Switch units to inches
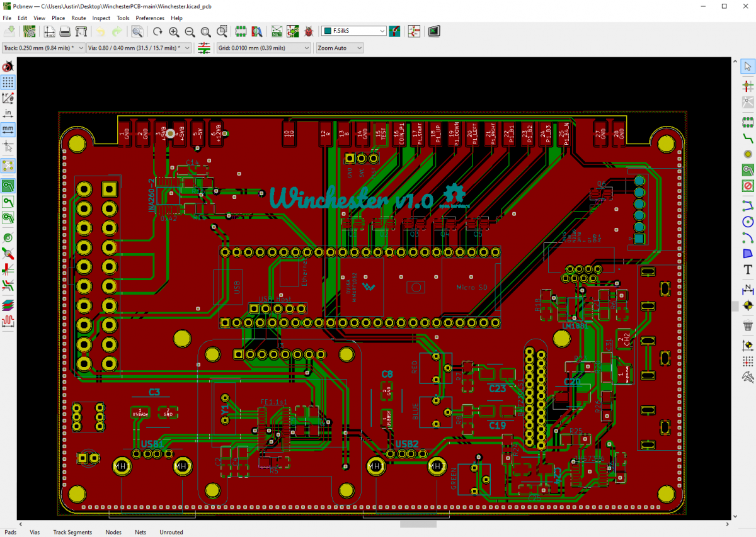 [8, 114]
